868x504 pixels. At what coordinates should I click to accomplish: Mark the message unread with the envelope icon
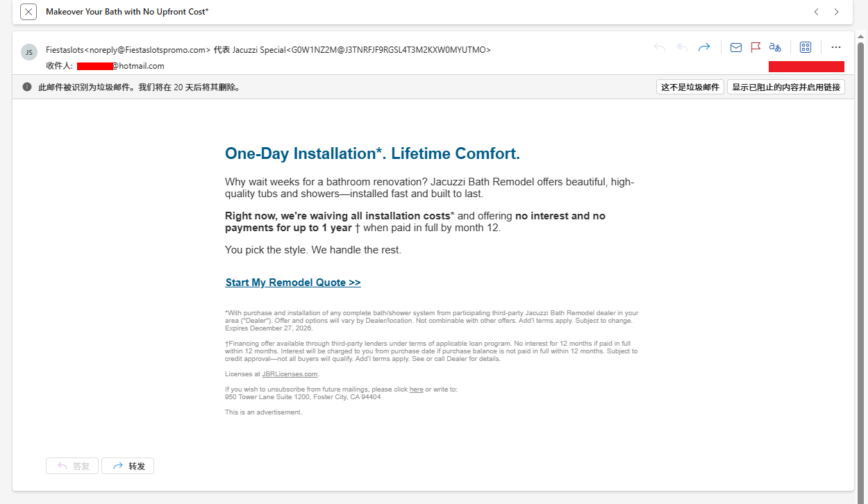736,47
